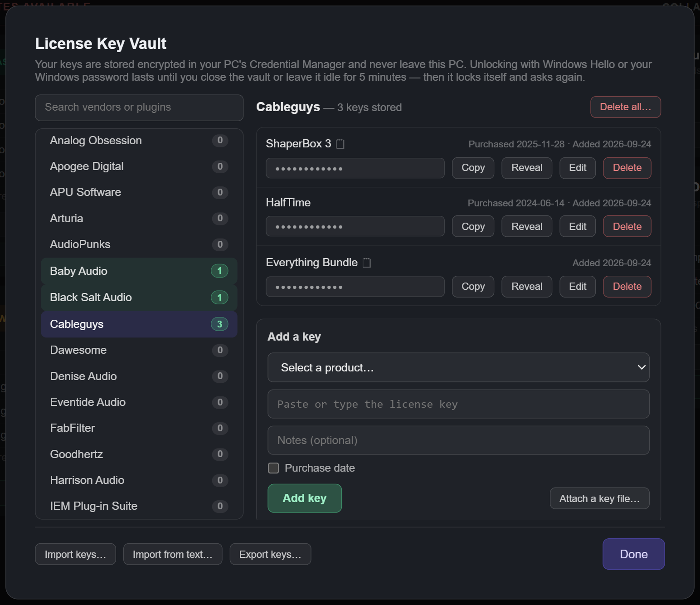Choose APU Software from the vendor list
This screenshot has width=700, height=605.
click(139, 192)
